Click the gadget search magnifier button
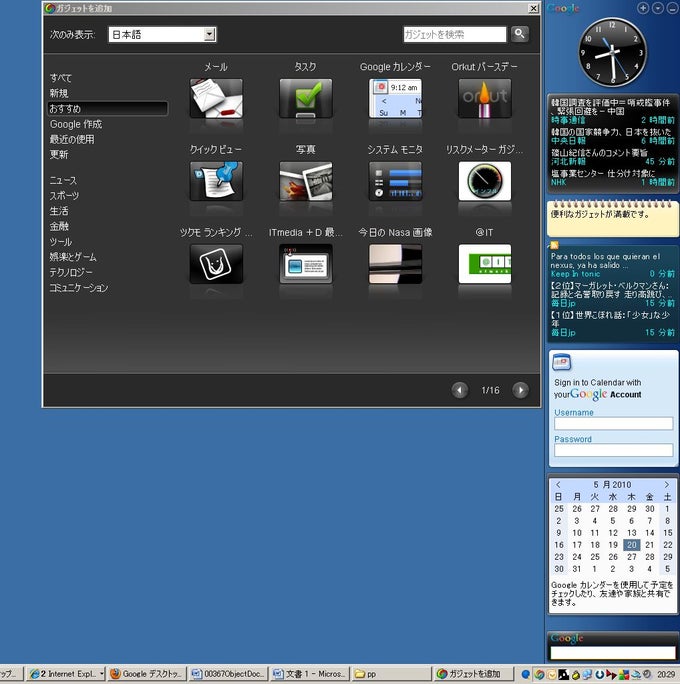This screenshot has width=680, height=684. (x=519, y=34)
